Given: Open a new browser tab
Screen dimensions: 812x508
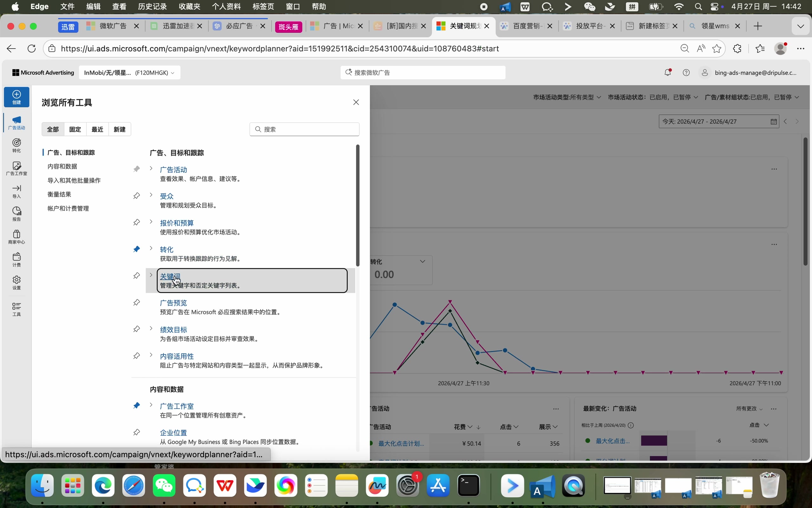Looking at the screenshot, I should [758, 26].
